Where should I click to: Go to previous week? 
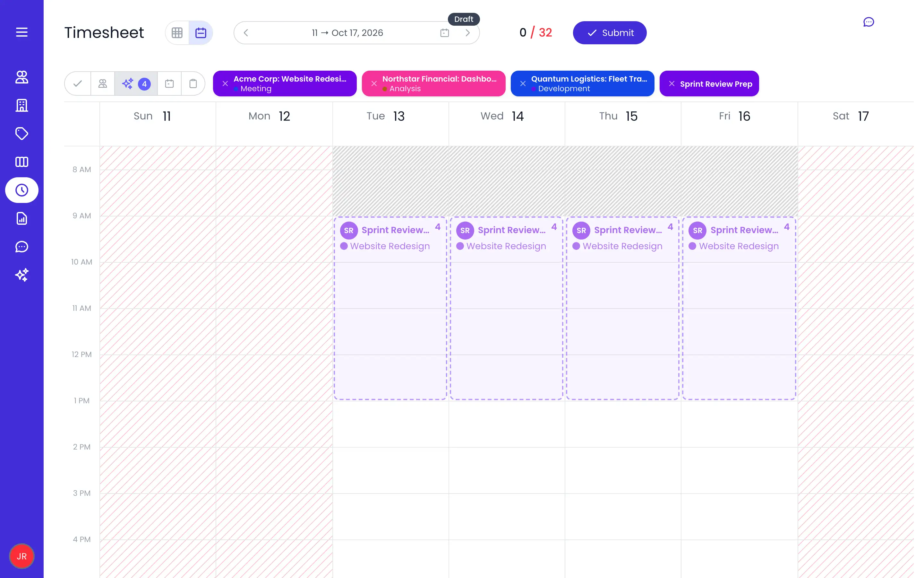pos(246,33)
